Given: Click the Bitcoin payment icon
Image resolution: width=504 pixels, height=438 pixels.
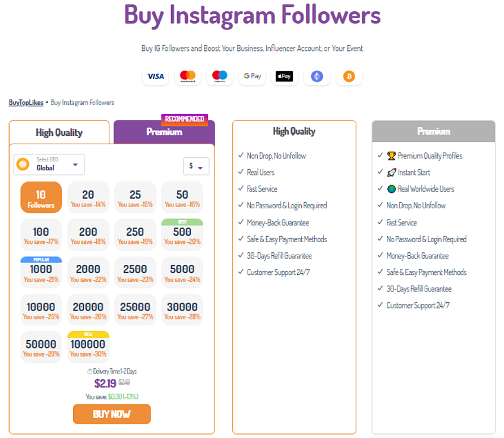Looking at the screenshot, I should (x=349, y=76).
